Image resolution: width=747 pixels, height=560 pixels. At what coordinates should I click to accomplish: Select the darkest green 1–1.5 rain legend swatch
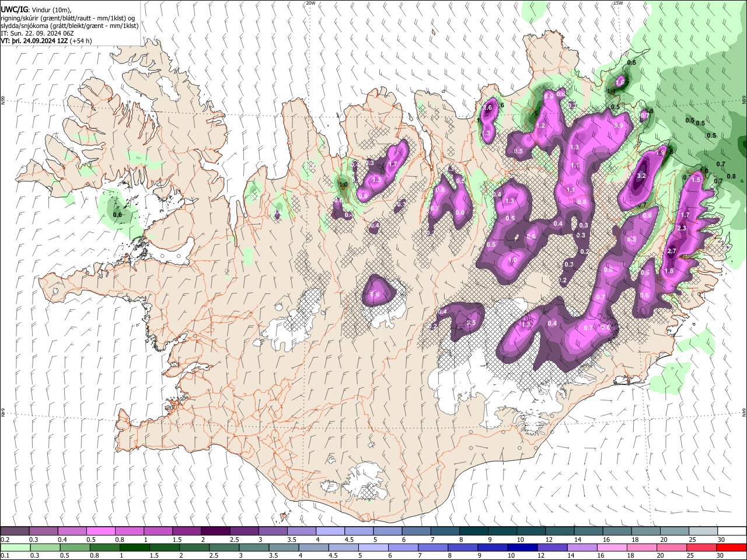coord(134,547)
